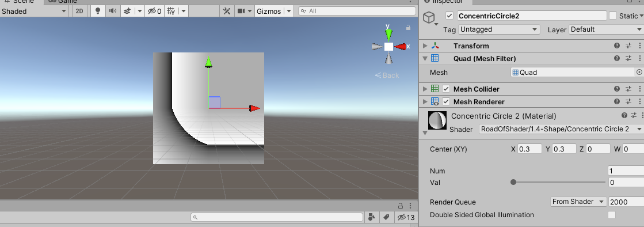This screenshot has height=227, width=644.
Task: Click the scene camera settings icon
Action: 241,11
